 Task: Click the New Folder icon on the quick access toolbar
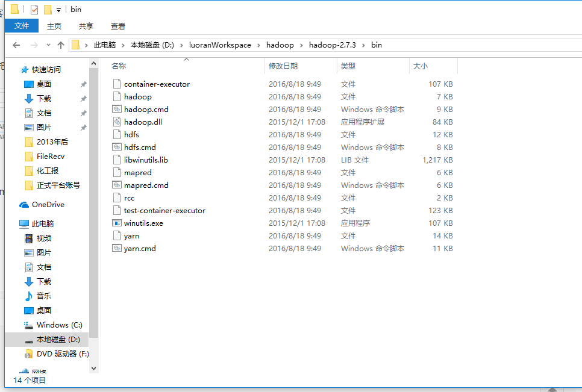point(48,9)
